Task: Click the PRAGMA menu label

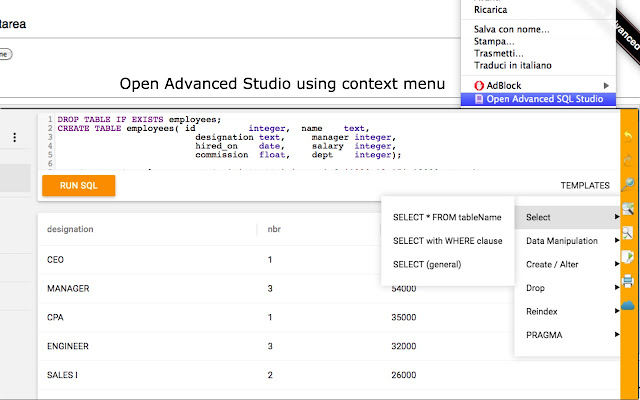Action: 544,335
